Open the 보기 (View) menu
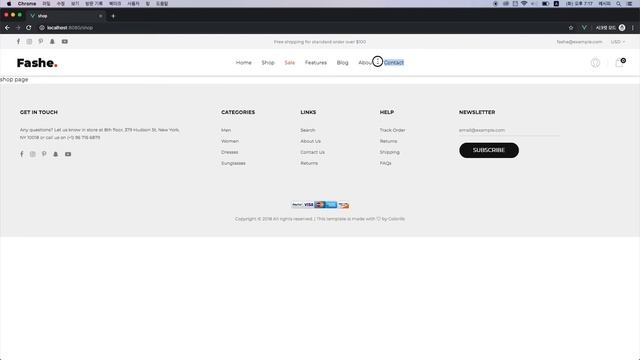640x360 pixels. [x=75, y=4]
